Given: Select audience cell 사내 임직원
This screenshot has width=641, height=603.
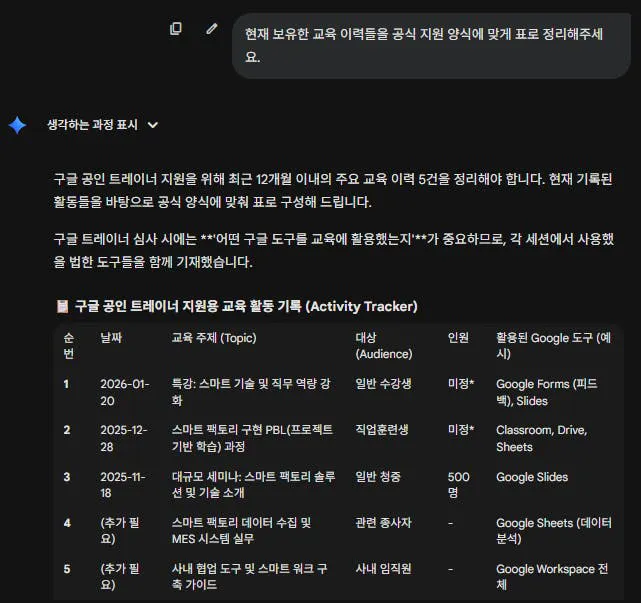Looking at the screenshot, I should pyautogui.click(x=383, y=569).
